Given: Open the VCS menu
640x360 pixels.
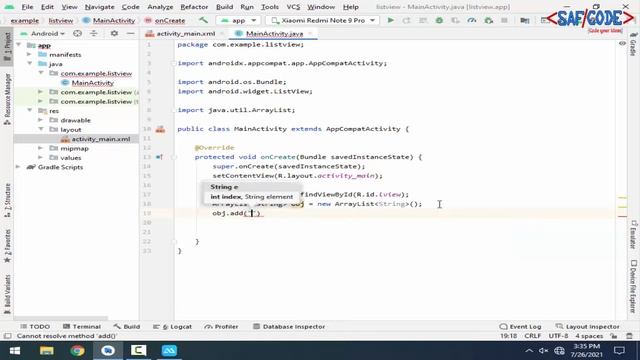Looking at the screenshot, I should [x=293, y=7].
